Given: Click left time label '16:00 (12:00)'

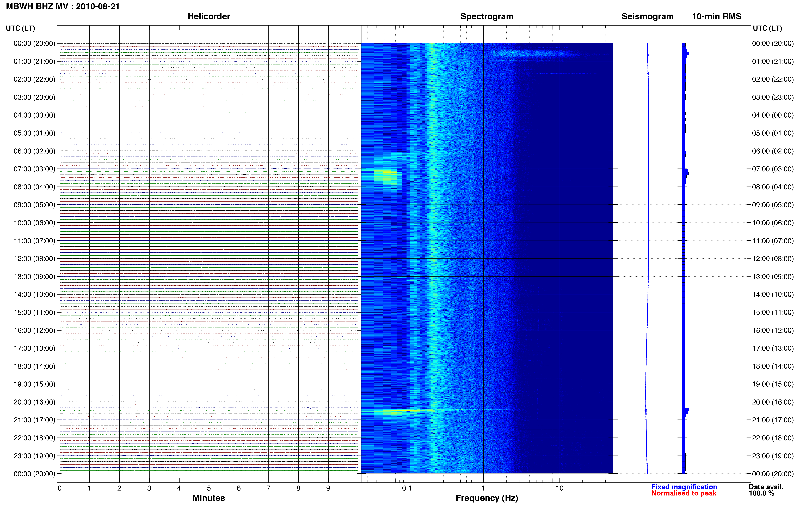Looking at the screenshot, I should click(34, 330).
